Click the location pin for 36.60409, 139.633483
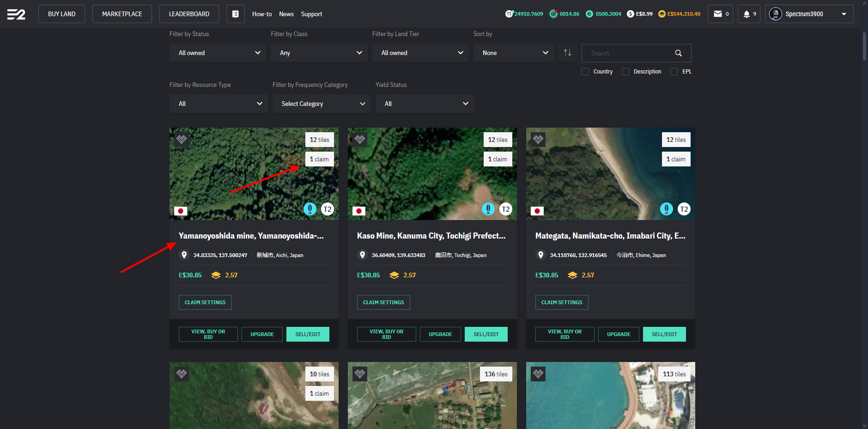This screenshot has width=868, height=429. pyautogui.click(x=363, y=255)
